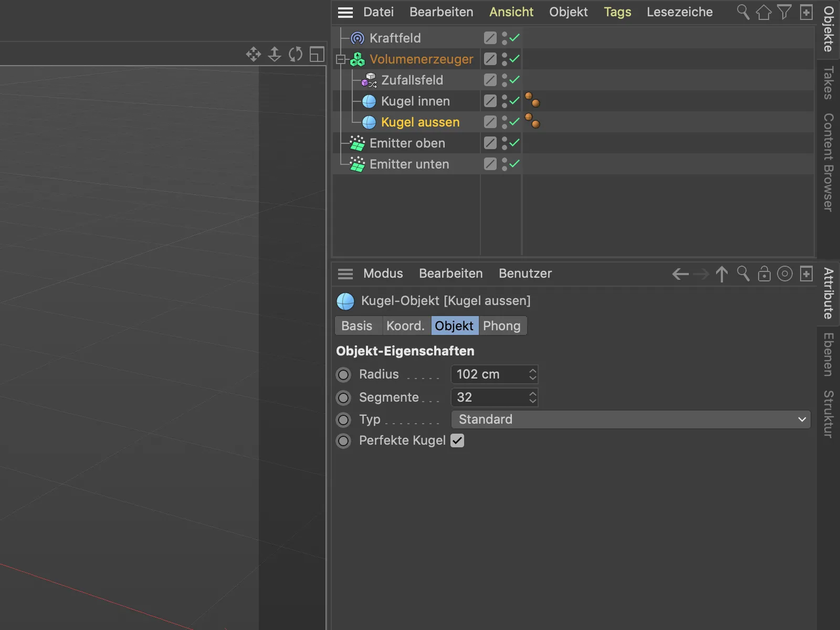This screenshot has height=630, width=840.
Task: Open the Content Browser side tab
Action: coord(828,163)
